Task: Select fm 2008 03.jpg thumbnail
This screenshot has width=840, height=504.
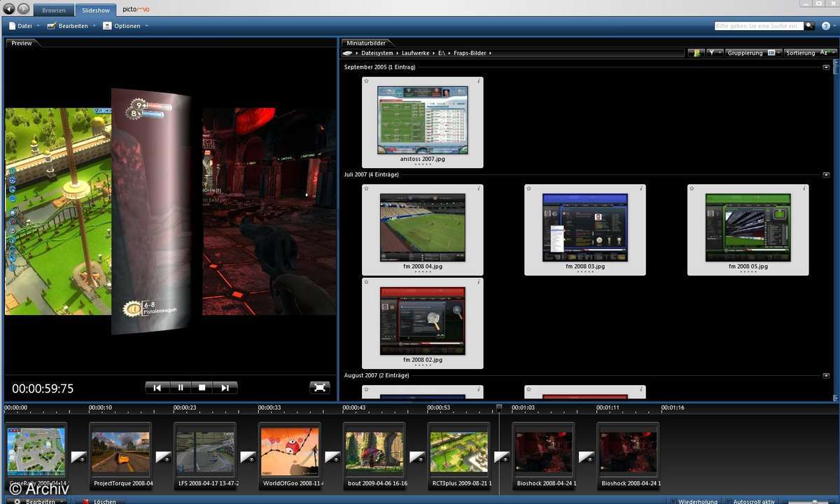Action: pos(584,230)
